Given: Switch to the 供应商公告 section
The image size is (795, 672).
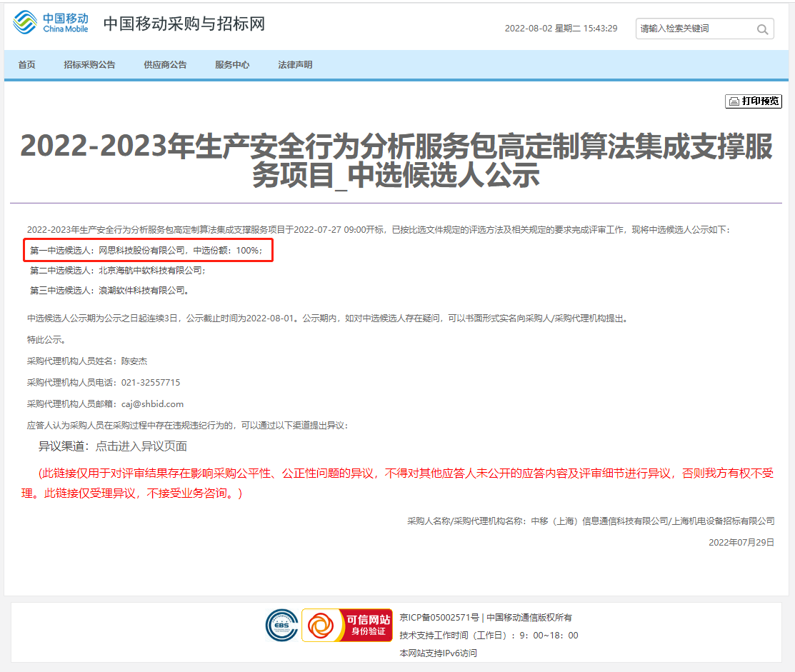Looking at the screenshot, I should point(164,64).
